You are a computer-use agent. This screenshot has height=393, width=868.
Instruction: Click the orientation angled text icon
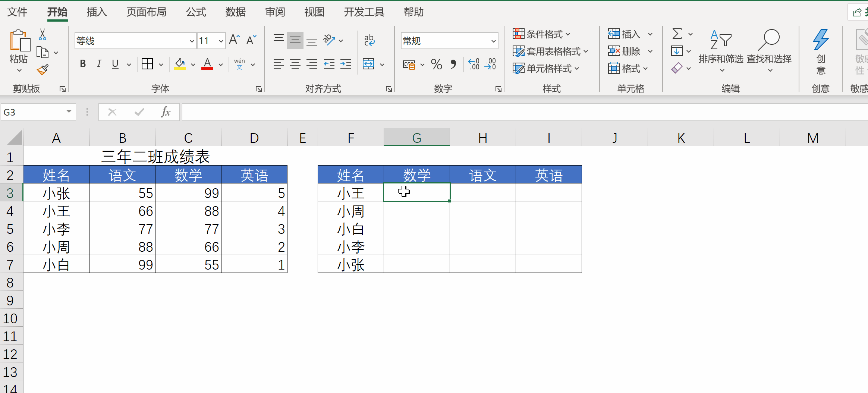pyautogui.click(x=329, y=40)
